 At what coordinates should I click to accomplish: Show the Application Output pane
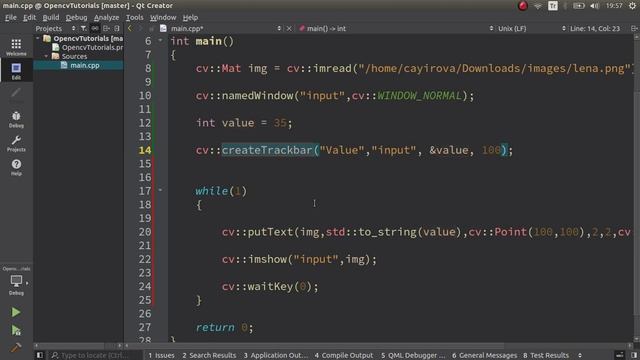click(x=276, y=355)
